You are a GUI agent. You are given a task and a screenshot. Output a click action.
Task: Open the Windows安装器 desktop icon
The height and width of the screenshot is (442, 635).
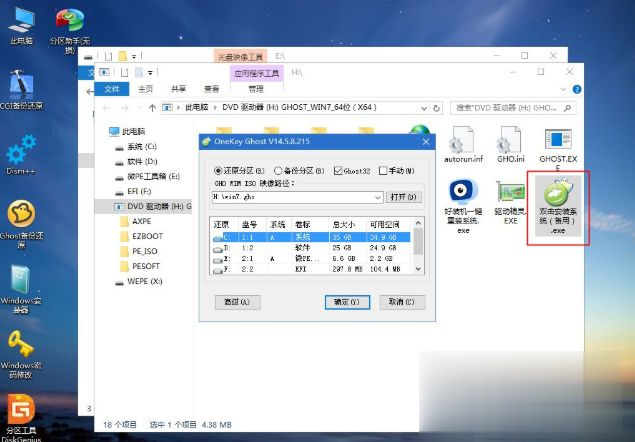(21, 289)
